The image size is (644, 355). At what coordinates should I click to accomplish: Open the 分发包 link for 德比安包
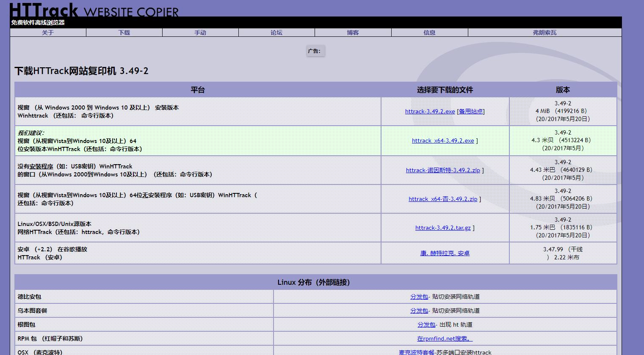point(419,297)
